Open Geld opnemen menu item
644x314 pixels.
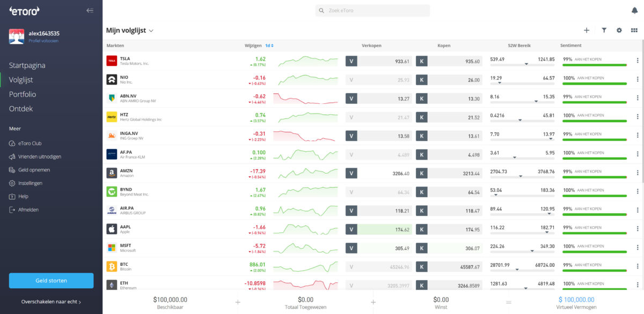(x=30, y=170)
